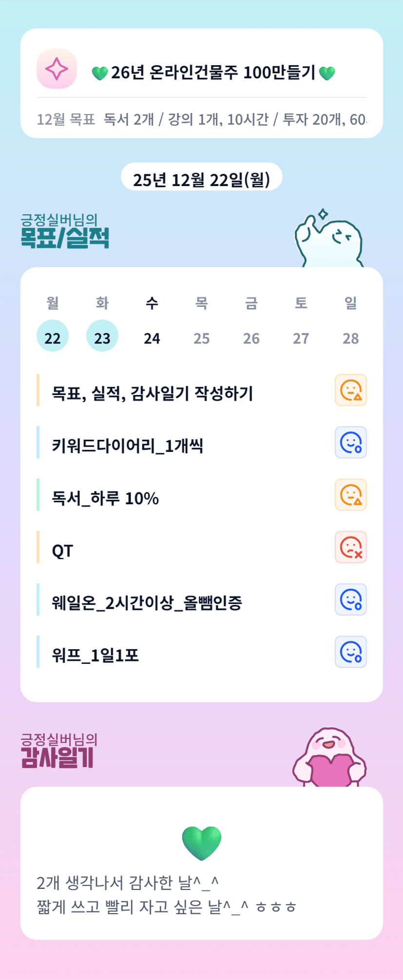Click the status face icon for 목표, 실적, 감사일기 작성하기
Image resolution: width=403 pixels, height=980 pixels.
click(350, 390)
